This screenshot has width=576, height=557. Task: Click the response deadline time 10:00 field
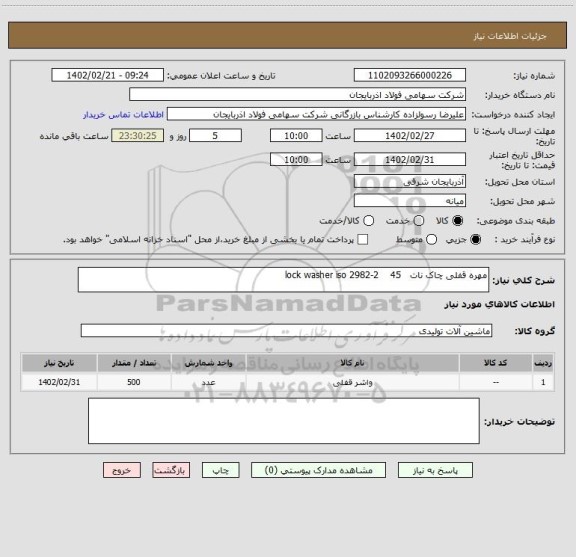coord(296,136)
